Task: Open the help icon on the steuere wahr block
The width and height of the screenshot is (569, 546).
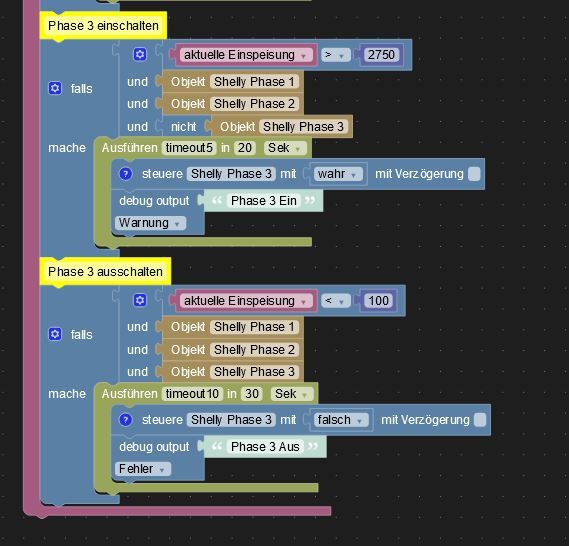Action: (x=126, y=174)
